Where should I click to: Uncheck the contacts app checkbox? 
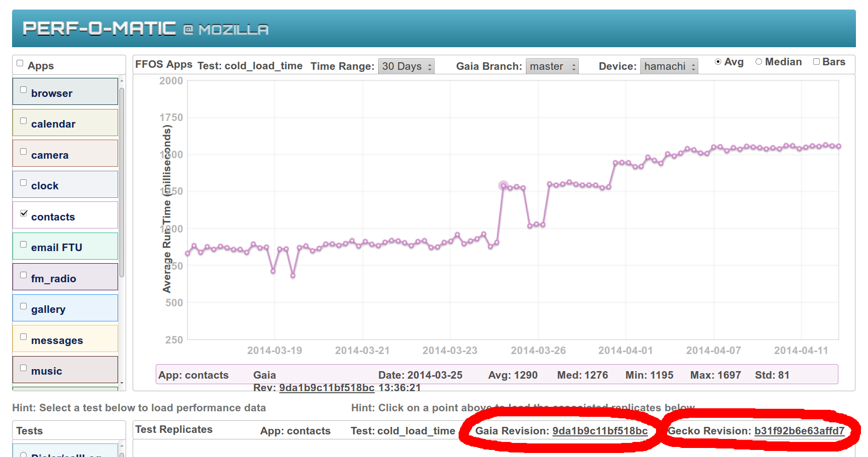23,213
